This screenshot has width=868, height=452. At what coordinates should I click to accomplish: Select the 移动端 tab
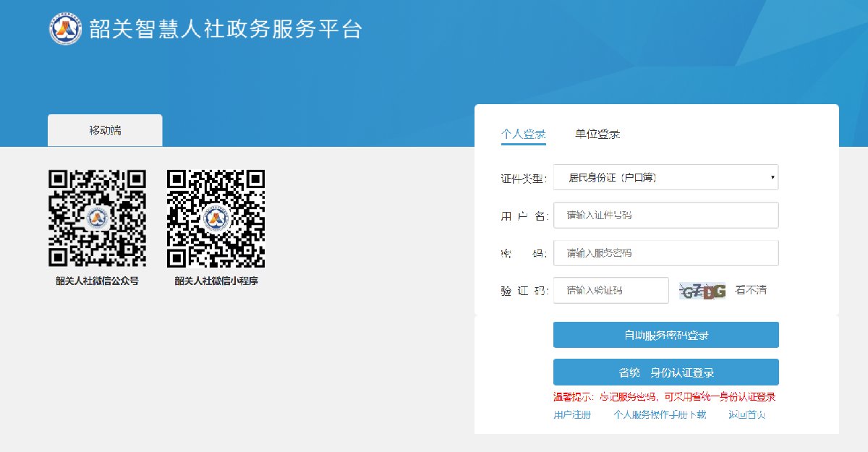105,130
